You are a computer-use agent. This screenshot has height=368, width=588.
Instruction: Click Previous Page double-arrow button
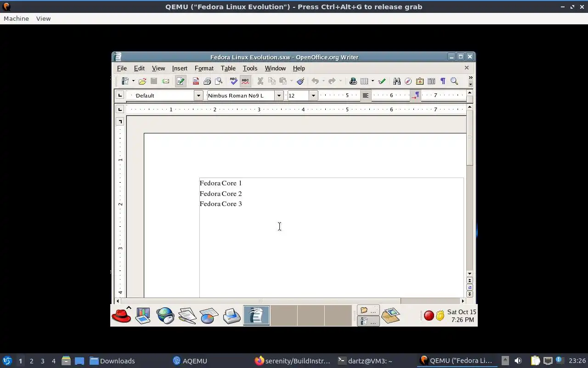[x=469, y=280]
